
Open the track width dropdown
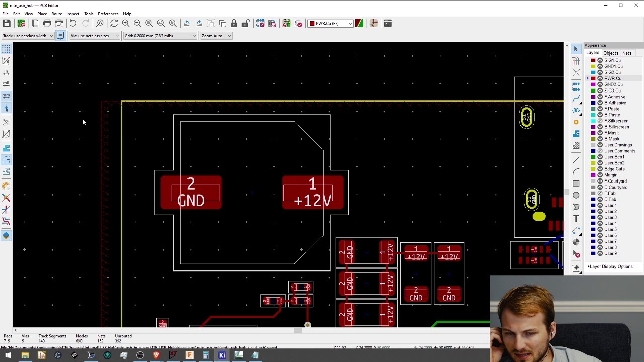28,36
